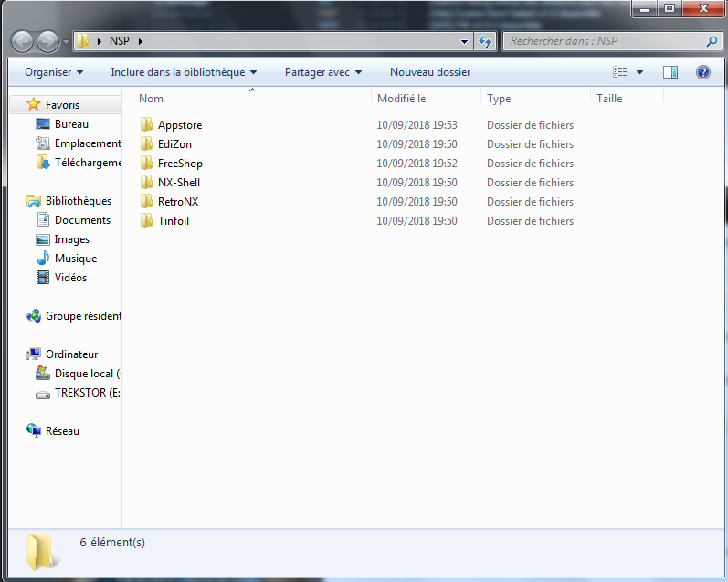The image size is (728, 582).
Task: Open Emplacements récents in sidebar
Action: point(88,143)
